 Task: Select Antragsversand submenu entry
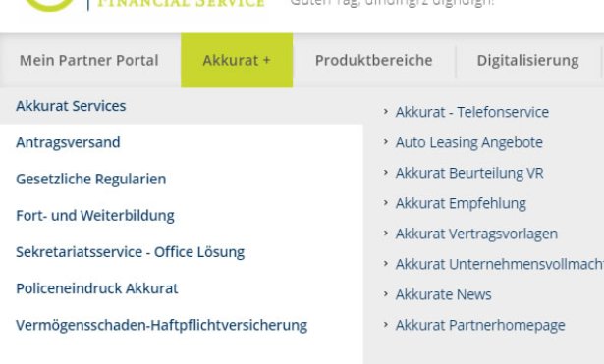click(68, 142)
